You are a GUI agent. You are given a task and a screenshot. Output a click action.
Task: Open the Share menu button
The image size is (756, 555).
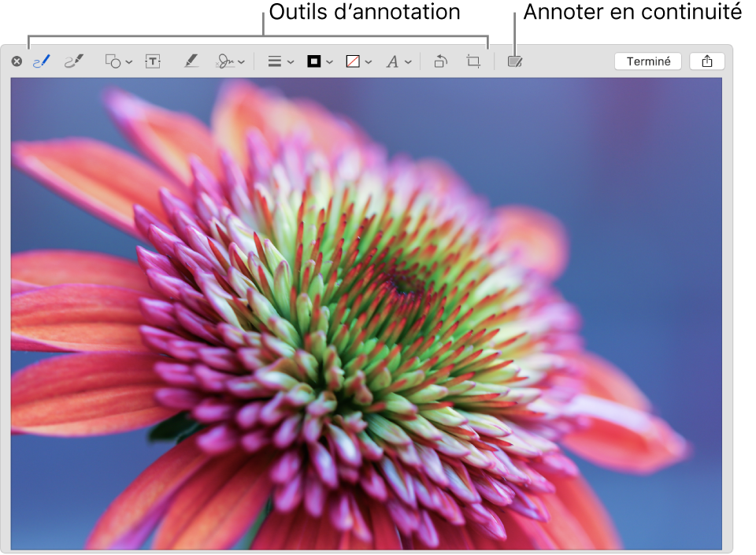[707, 61]
